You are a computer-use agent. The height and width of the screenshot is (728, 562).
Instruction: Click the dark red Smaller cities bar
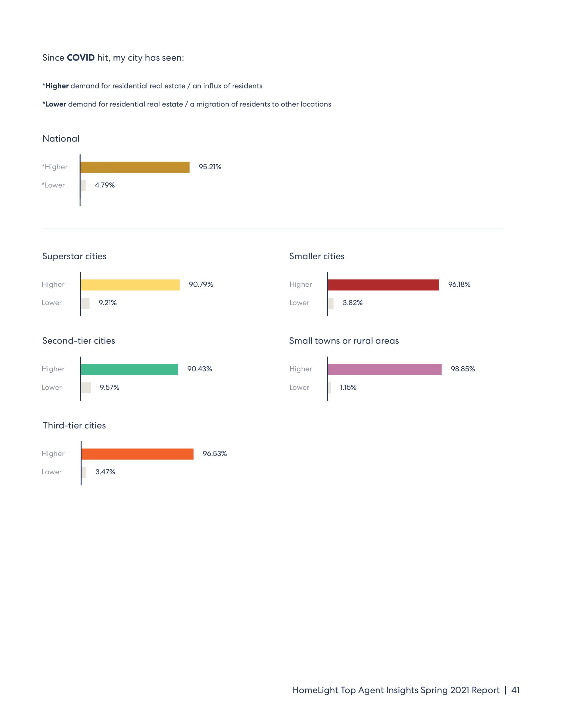pos(383,285)
